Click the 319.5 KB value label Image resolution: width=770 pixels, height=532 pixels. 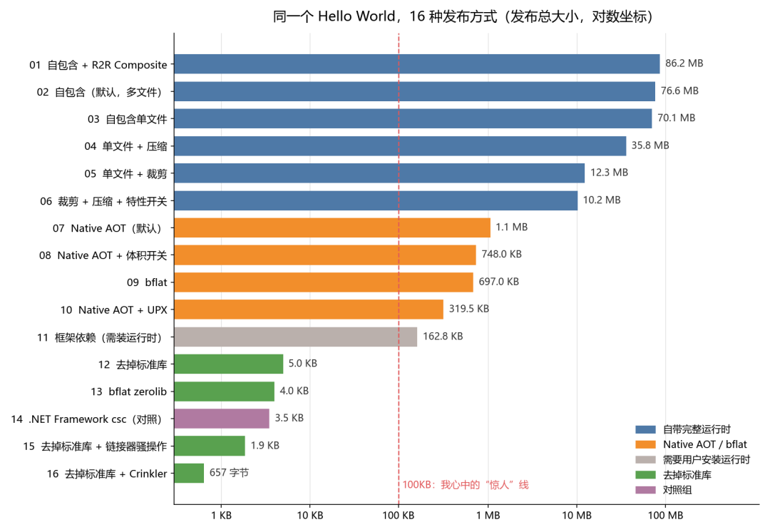pos(469,309)
